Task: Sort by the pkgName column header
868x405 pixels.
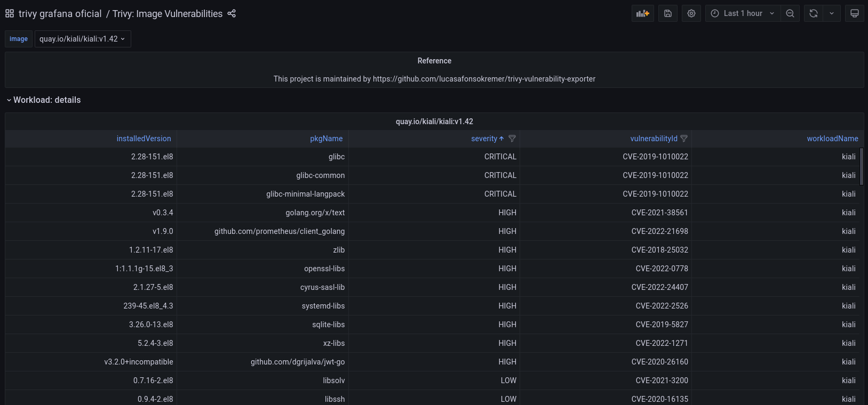Action: [x=326, y=139]
